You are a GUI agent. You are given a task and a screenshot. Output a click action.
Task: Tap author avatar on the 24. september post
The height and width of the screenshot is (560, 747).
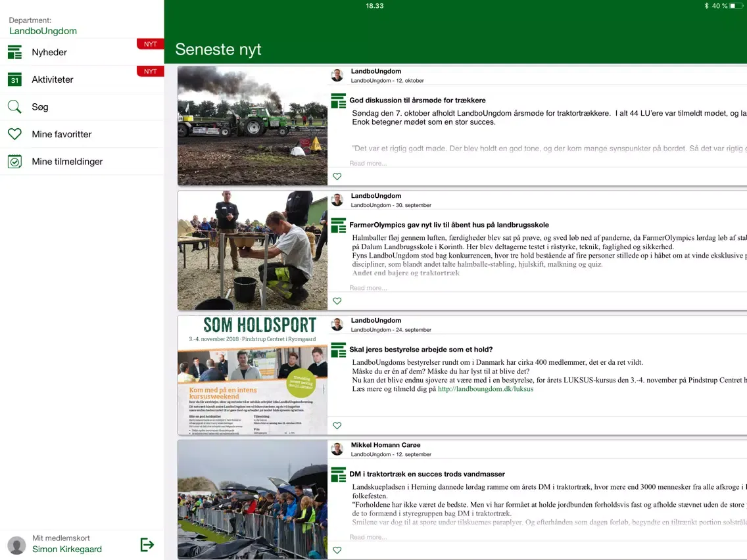337,325
